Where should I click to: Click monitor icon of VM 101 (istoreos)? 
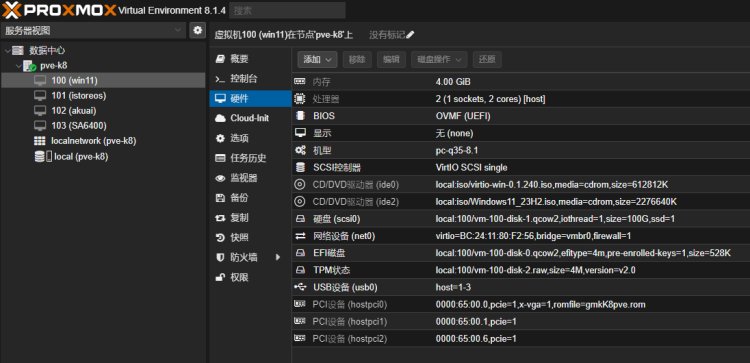[x=40, y=96]
